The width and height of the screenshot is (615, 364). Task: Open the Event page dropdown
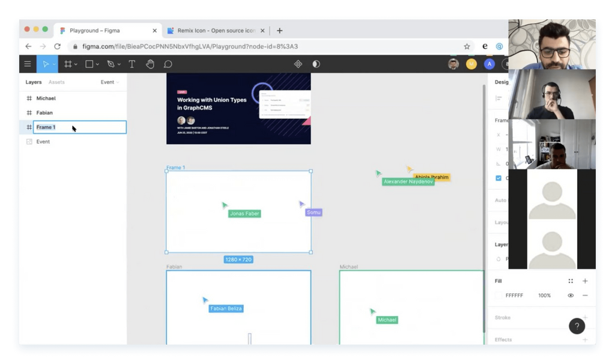pyautogui.click(x=110, y=82)
